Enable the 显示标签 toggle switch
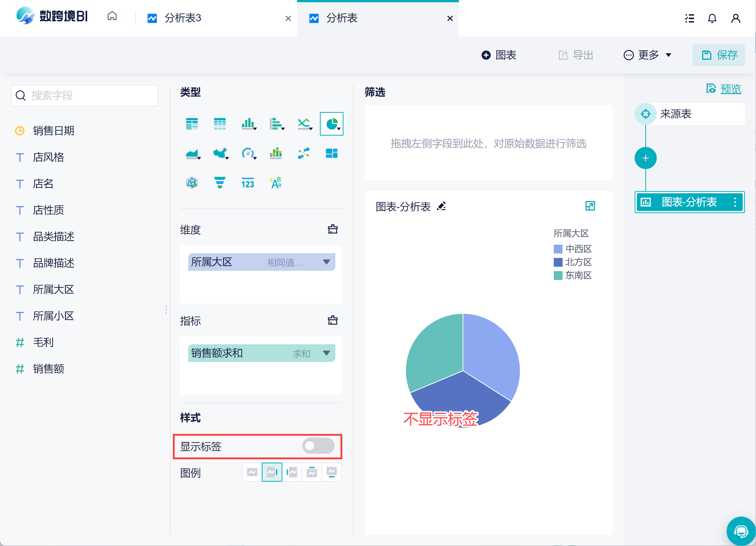Viewport: 756px width, 546px height. point(318,446)
